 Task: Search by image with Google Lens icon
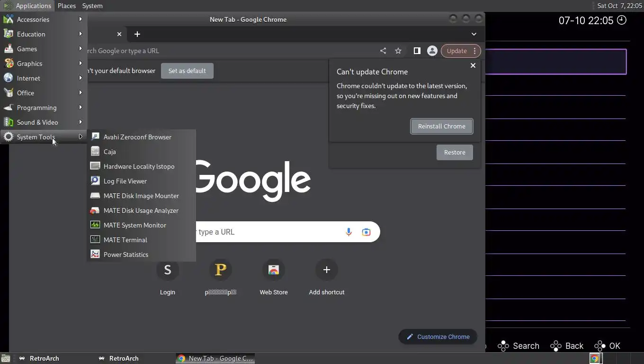tap(366, 232)
